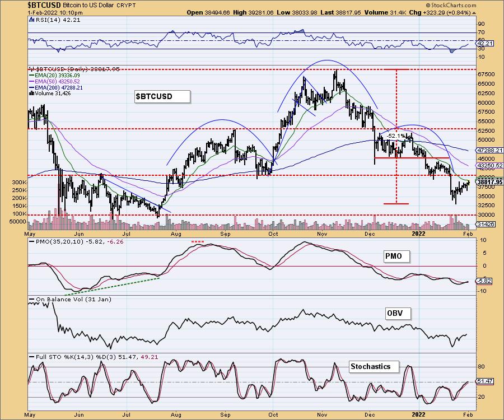Click the $BTCUSD annotation box on chart
Viewport: 504px width, 420px height.
pos(162,96)
